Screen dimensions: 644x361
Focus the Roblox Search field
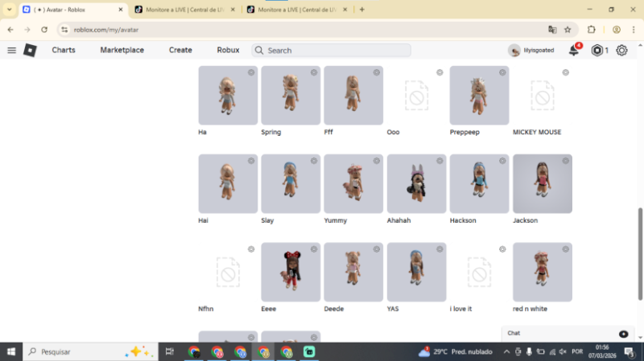point(331,50)
